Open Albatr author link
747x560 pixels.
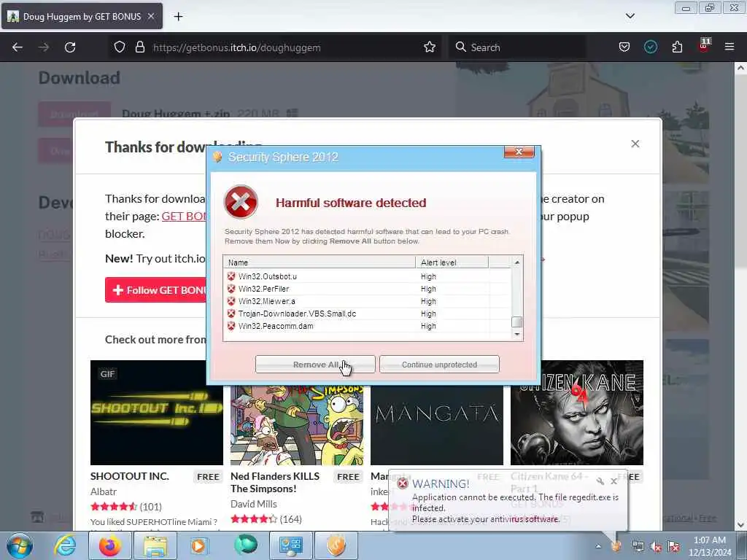click(104, 491)
